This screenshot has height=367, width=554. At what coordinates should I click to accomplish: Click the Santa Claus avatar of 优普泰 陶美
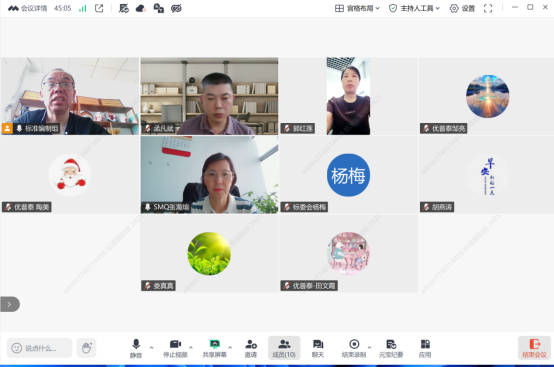coord(70,175)
